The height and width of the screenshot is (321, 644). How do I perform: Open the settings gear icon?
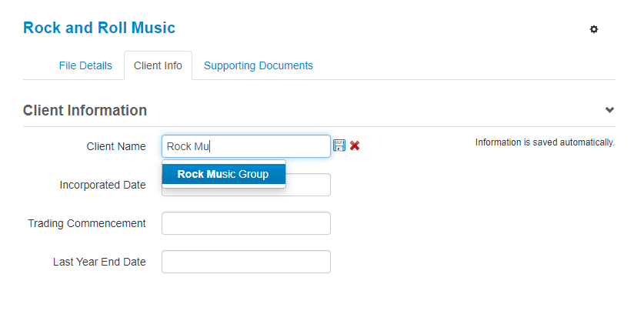click(593, 29)
